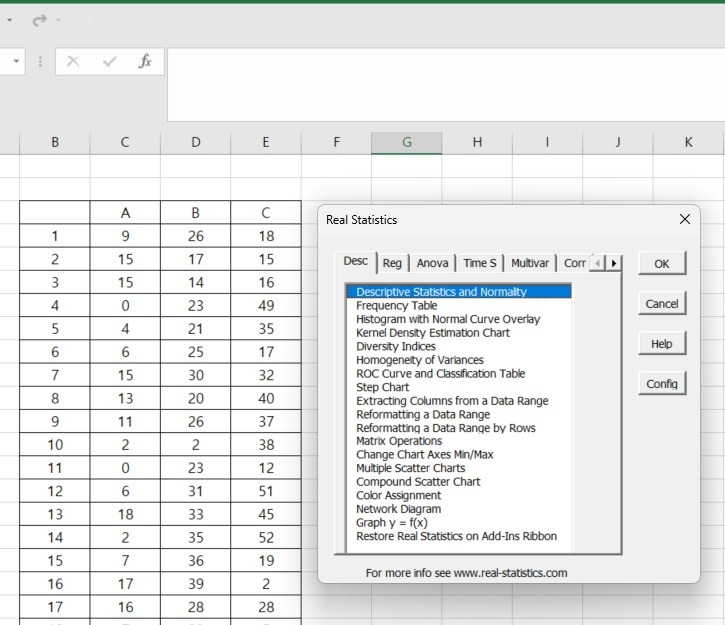The height and width of the screenshot is (625, 725).
Task: Switch to the Desc tab
Action: (356, 261)
